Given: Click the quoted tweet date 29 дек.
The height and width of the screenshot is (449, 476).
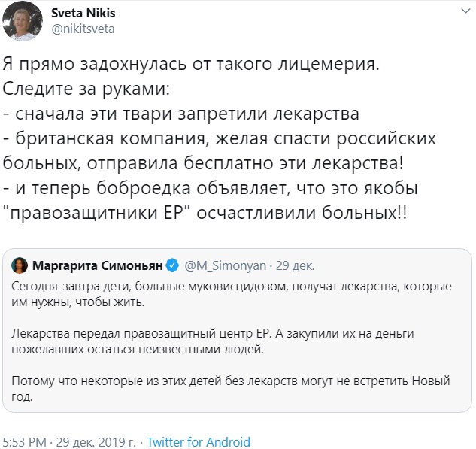Looking at the screenshot, I should coord(293,265).
